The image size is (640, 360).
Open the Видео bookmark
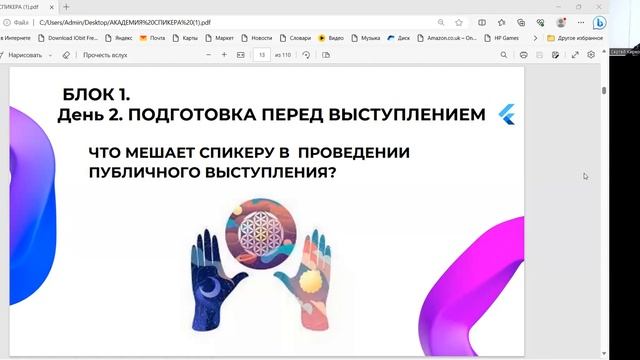(331, 38)
